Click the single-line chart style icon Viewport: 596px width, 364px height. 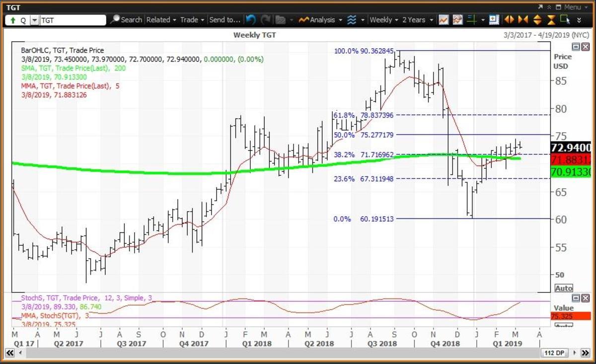click(443, 20)
